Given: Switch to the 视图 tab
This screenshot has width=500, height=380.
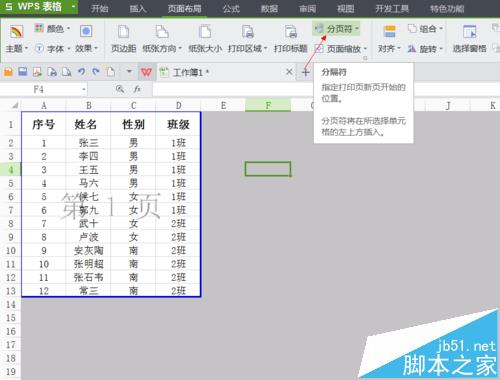Looking at the screenshot, I should 346,8.
